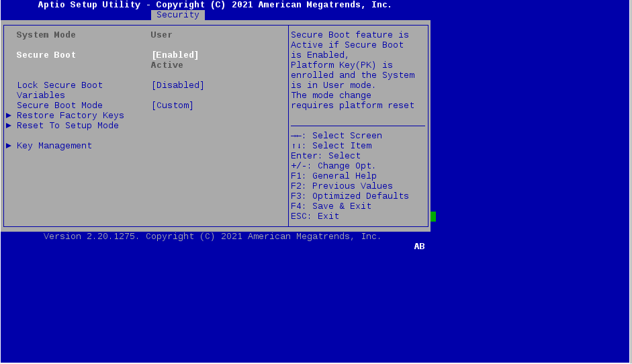632x364 pixels.
Task: Click the green block indicator at right edge
Action: pos(433,216)
